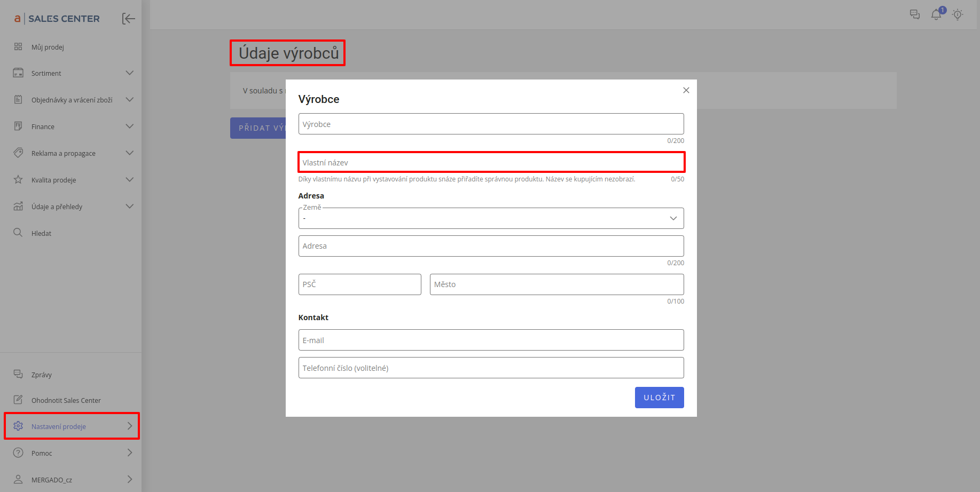The image size is (980, 492).
Task: Focus the Vlastní název input field
Action: tap(490, 162)
